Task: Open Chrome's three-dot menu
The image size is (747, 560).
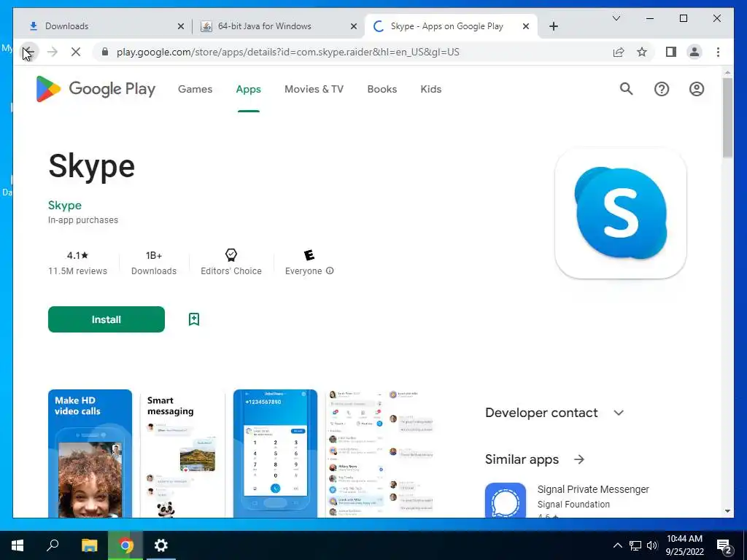Action: (718, 52)
